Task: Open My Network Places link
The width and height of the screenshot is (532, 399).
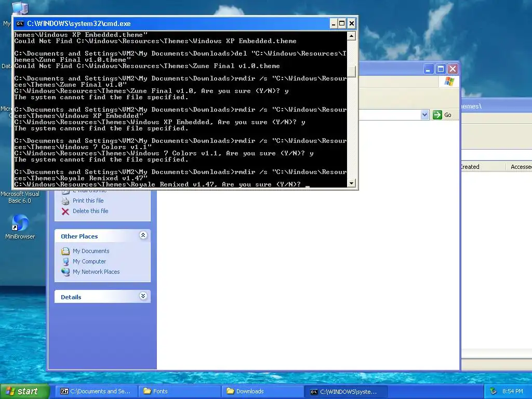Action: pyautogui.click(x=96, y=271)
